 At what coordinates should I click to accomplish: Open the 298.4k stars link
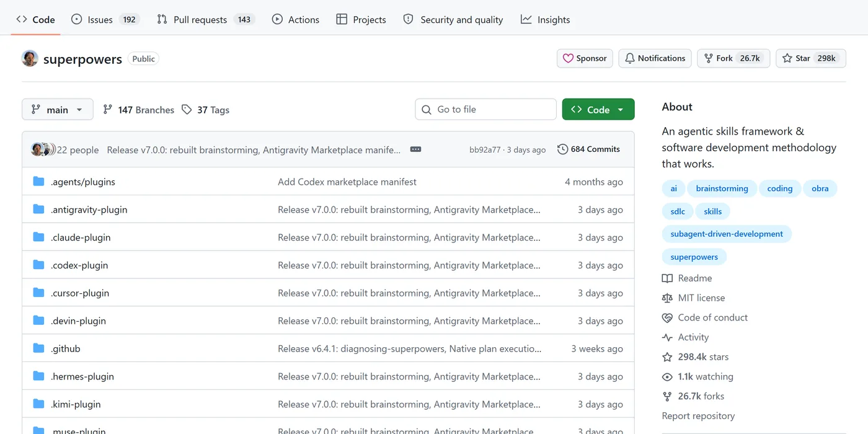[696, 357]
